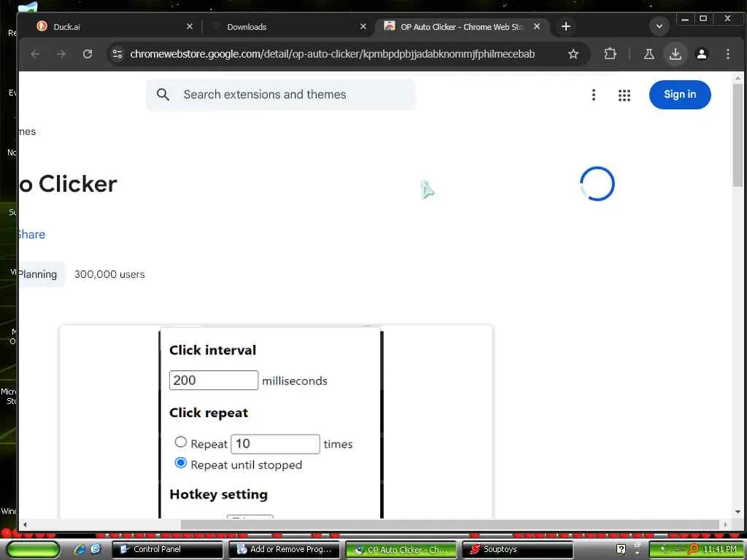Open new tab with plus button
The height and width of the screenshot is (560, 747).
(x=565, y=26)
